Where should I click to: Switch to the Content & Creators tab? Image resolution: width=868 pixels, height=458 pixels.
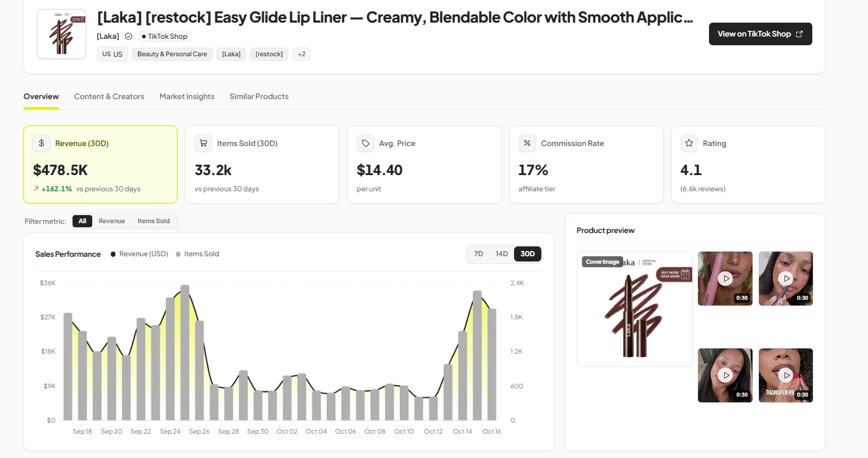click(x=109, y=96)
